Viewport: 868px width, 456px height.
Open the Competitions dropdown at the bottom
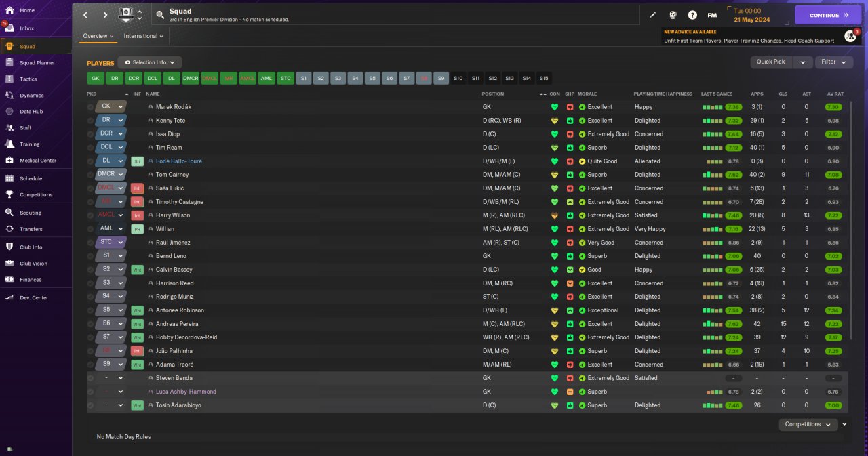[808, 424]
